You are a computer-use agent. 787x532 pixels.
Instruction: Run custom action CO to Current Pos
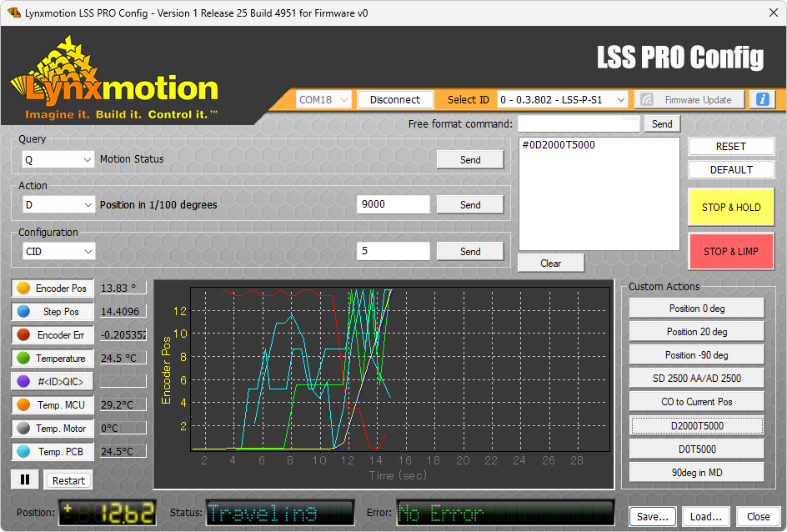[x=697, y=402]
